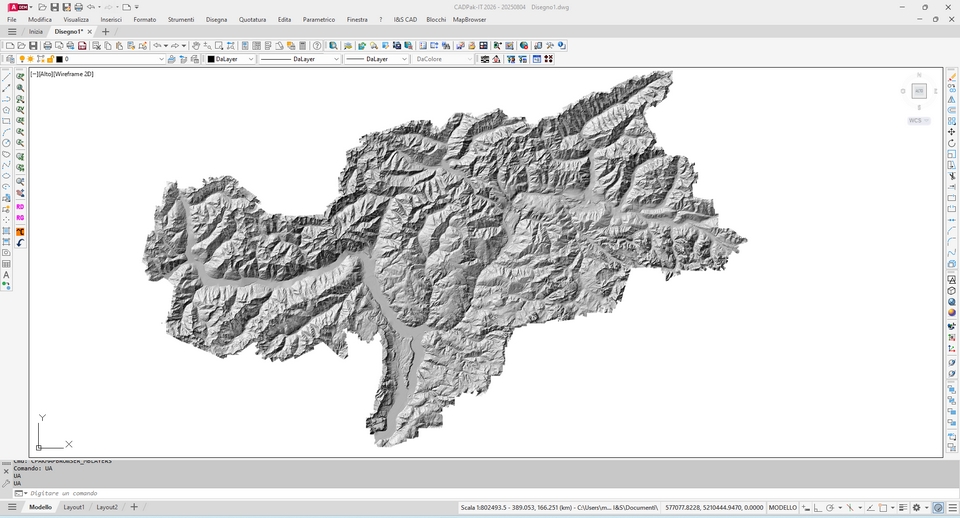960x518 pixels.
Task: Click the Save icon in standard toolbar
Action: [33, 45]
